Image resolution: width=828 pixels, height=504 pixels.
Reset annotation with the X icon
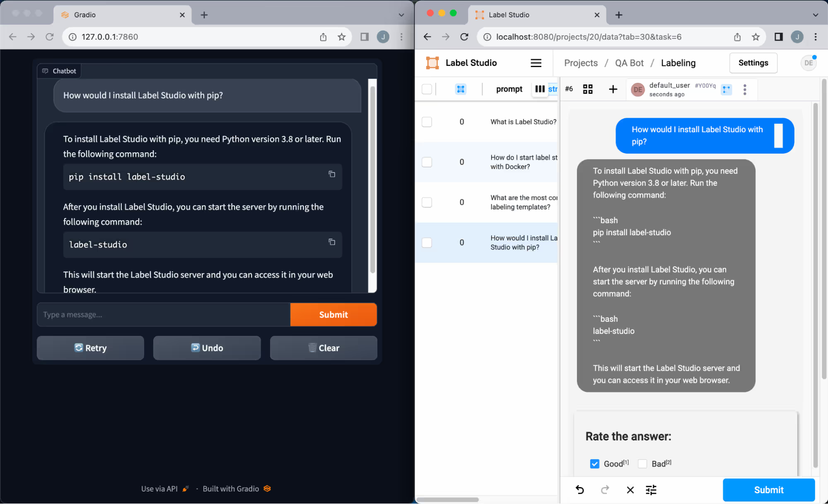click(630, 490)
